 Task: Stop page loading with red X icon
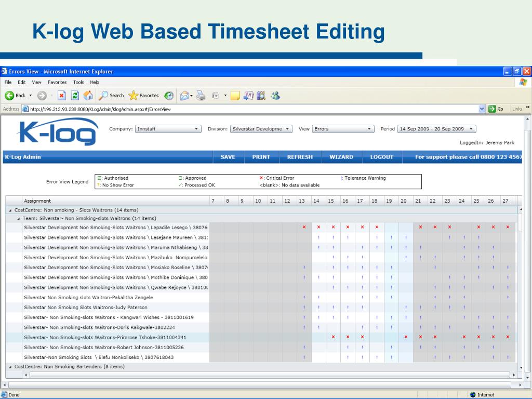tap(61, 96)
